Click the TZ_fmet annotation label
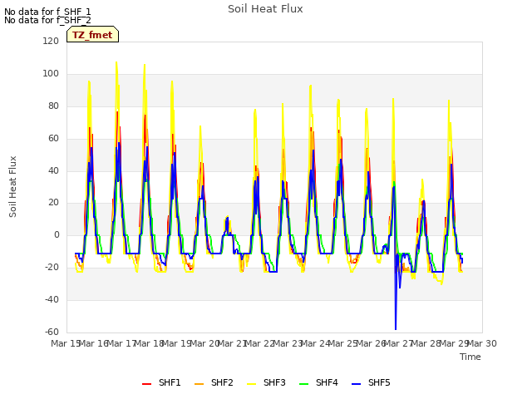This screenshot has width=532, height=399. tap(92, 35)
